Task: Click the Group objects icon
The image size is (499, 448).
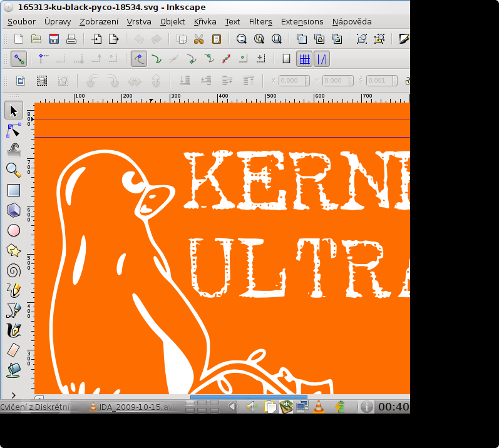Action: pos(362,39)
